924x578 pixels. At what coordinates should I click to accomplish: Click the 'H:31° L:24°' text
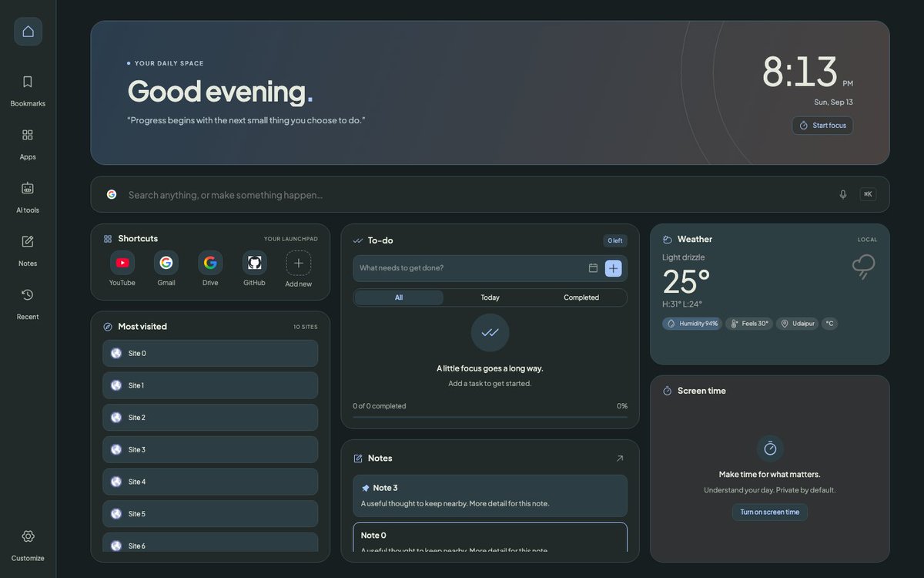[x=682, y=304]
